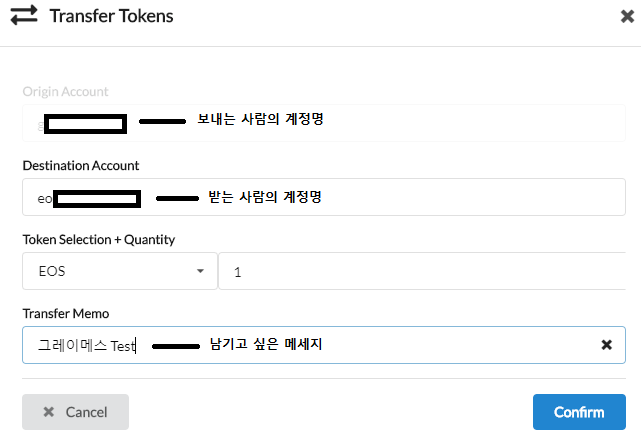Screen dimensions: 641x441
Task: Confirm the token transfer
Action: [x=579, y=412]
